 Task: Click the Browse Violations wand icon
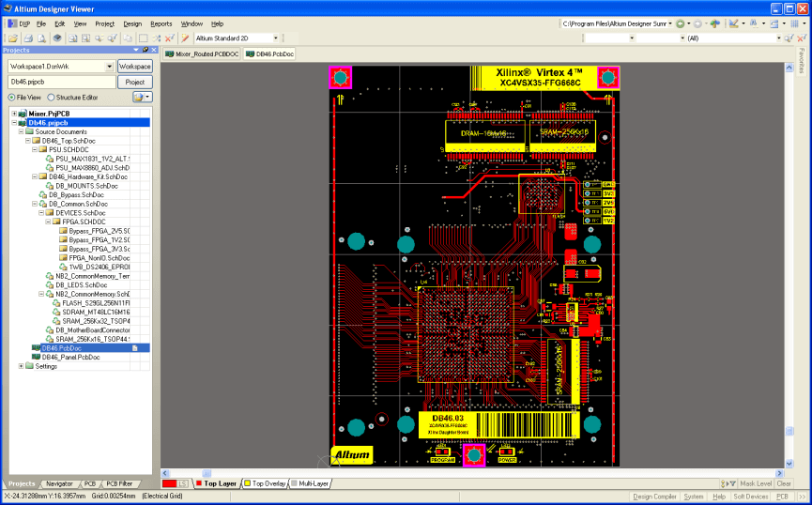185,38
